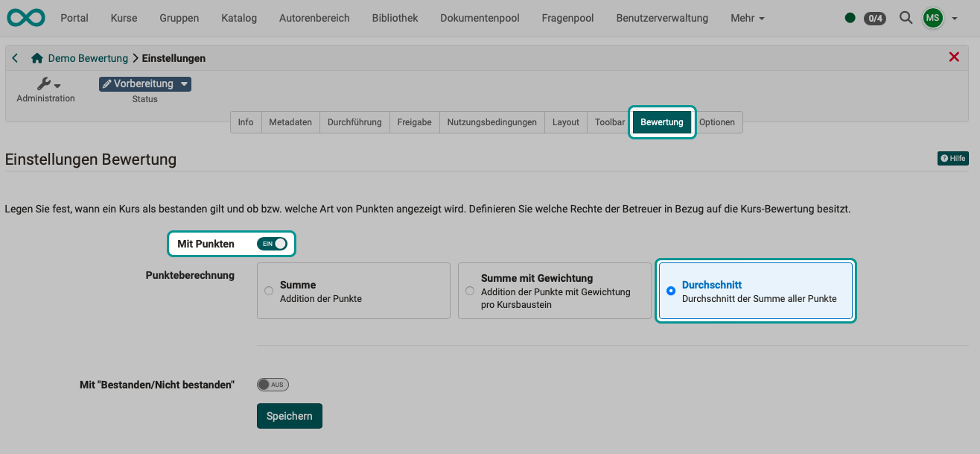
Task: Switch to the Metadaten tab
Action: [x=290, y=122]
